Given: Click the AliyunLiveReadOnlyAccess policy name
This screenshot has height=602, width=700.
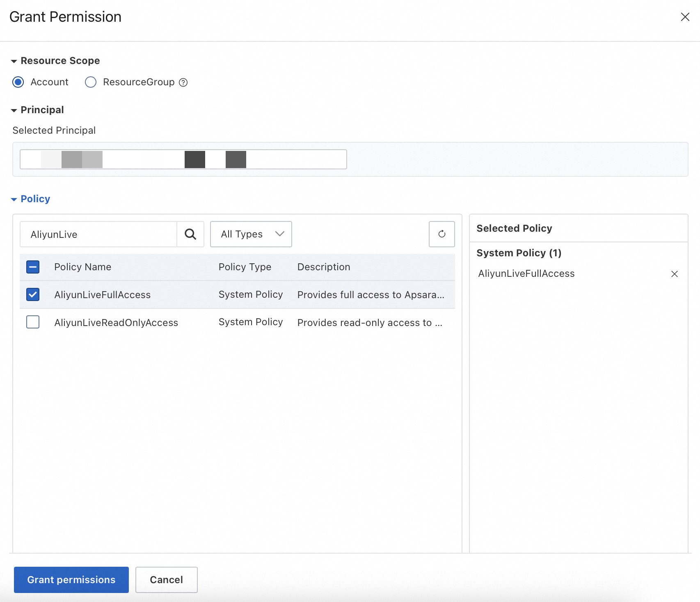Looking at the screenshot, I should click(116, 323).
